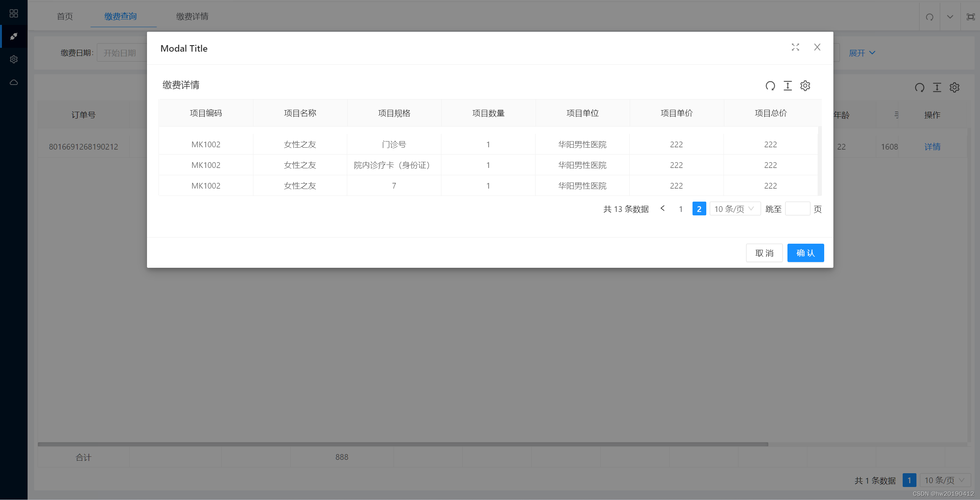
Task: Click the 项目编码 column header
Action: click(206, 113)
